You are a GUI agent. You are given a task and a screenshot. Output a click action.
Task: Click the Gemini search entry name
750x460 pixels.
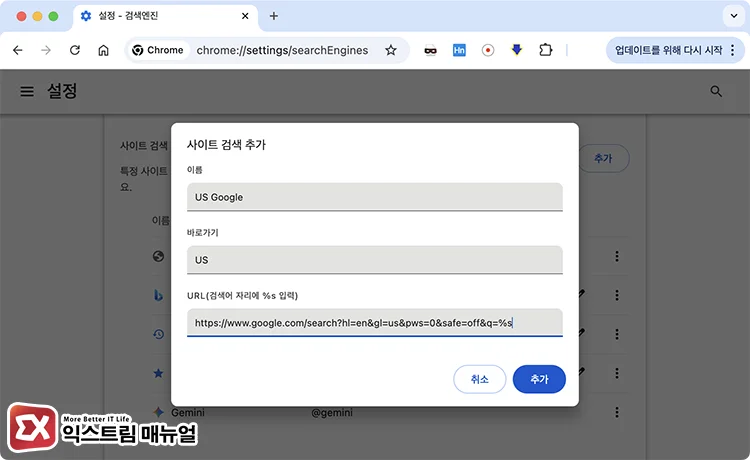click(x=188, y=412)
